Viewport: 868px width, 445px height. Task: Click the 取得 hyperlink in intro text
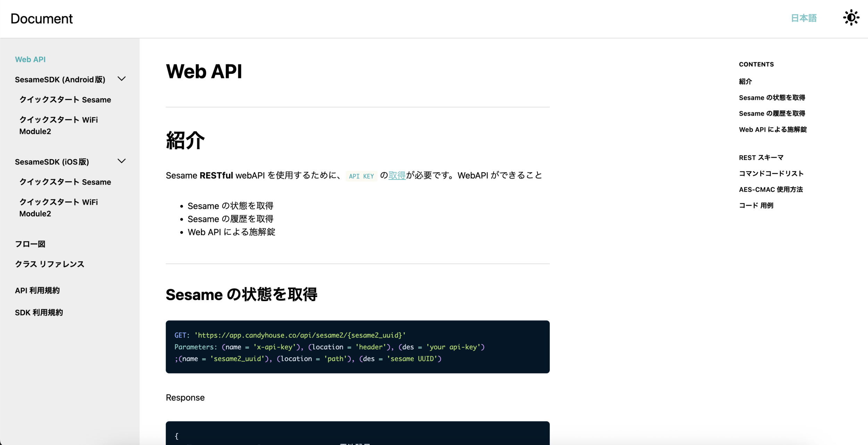click(397, 176)
